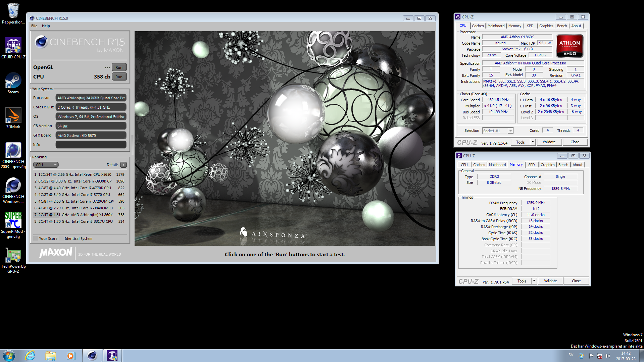The image size is (644, 362).
Task: Switch to Caches tab in lower CPU-Z
Action: (479, 165)
